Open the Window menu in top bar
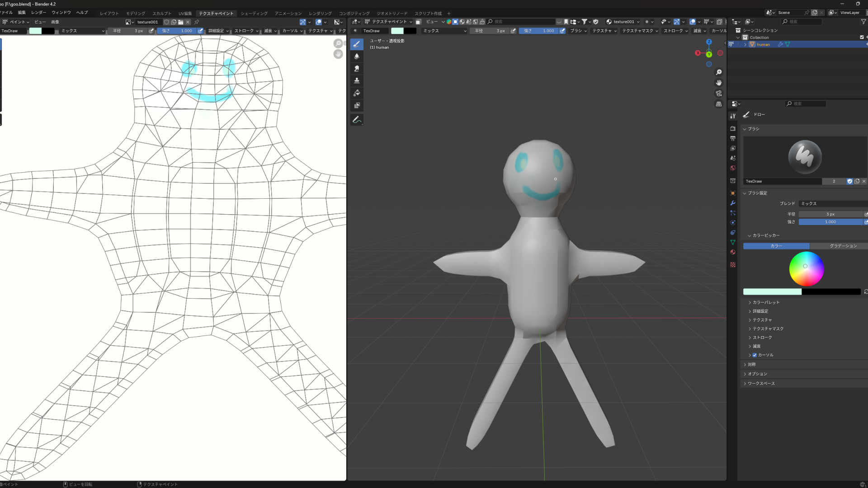868x488 pixels. click(x=61, y=13)
